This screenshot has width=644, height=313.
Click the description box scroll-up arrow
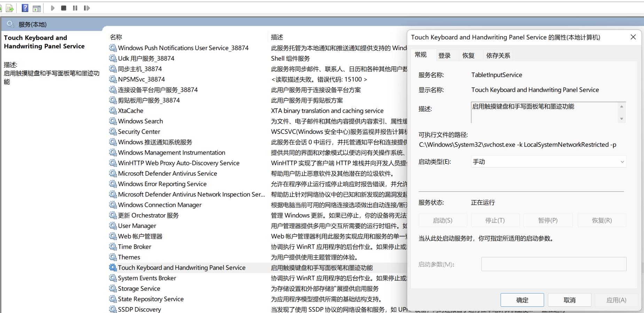pyautogui.click(x=621, y=106)
